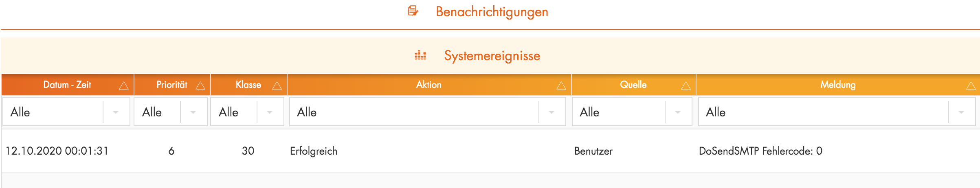This screenshot has width=980, height=188.
Task: Click the Systemereignisse section title
Action: pos(492,56)
